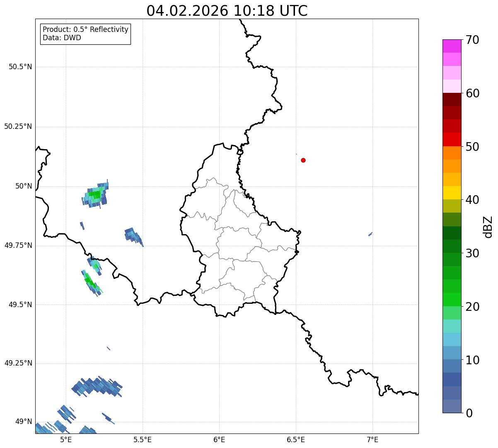Click the 49.25°N latitude label
This screenshot has height=448, width=498.
tap(18, 363)
